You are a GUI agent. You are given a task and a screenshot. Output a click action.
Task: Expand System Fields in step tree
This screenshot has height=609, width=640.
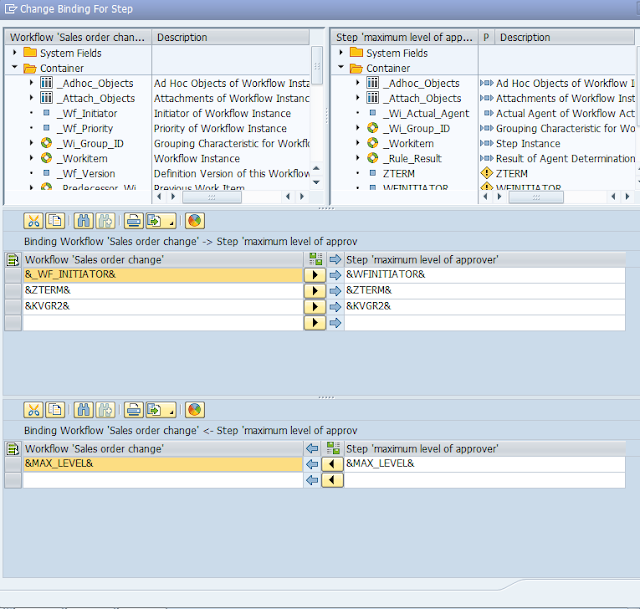pyautogui.click(x=341, y=52)
